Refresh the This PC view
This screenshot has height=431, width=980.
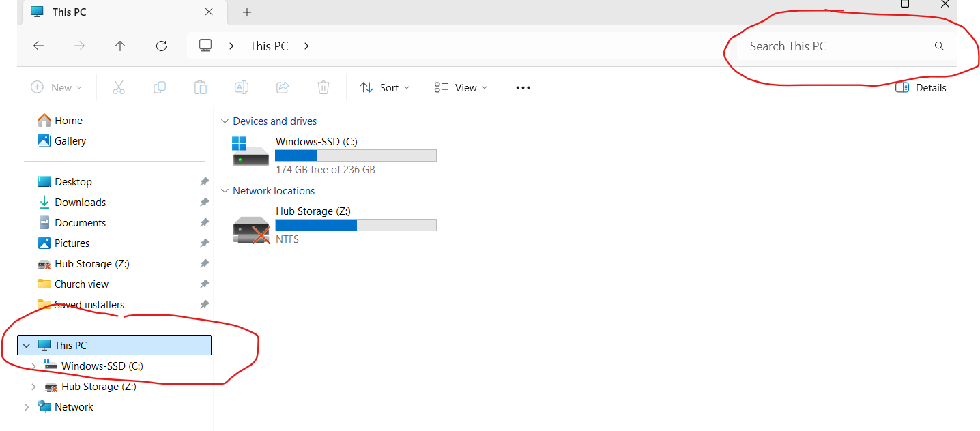161,46
